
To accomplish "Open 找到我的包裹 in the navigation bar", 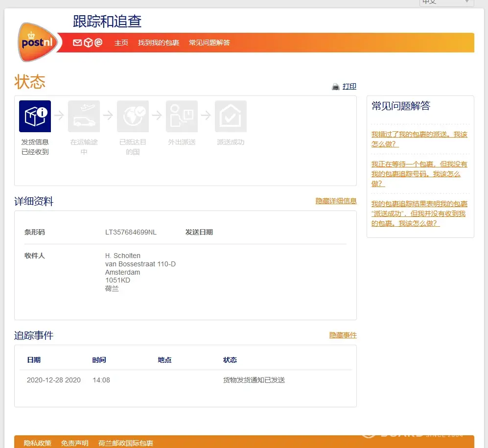I will 159,43.
